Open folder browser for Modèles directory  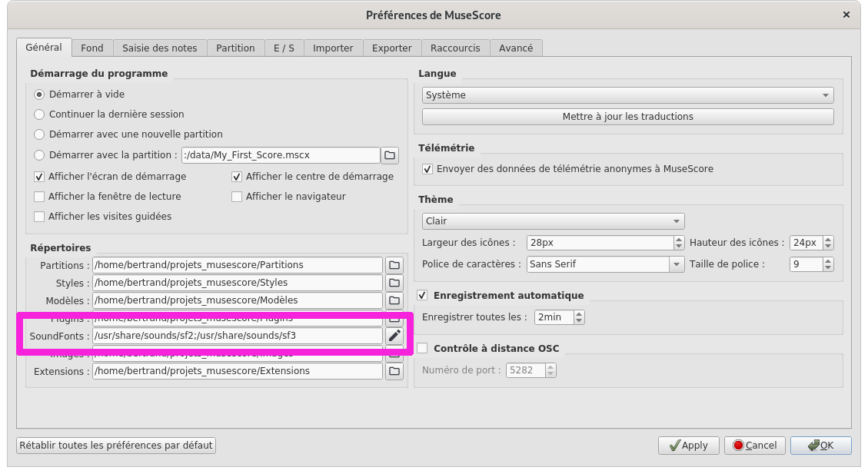[x=394, y=300]
